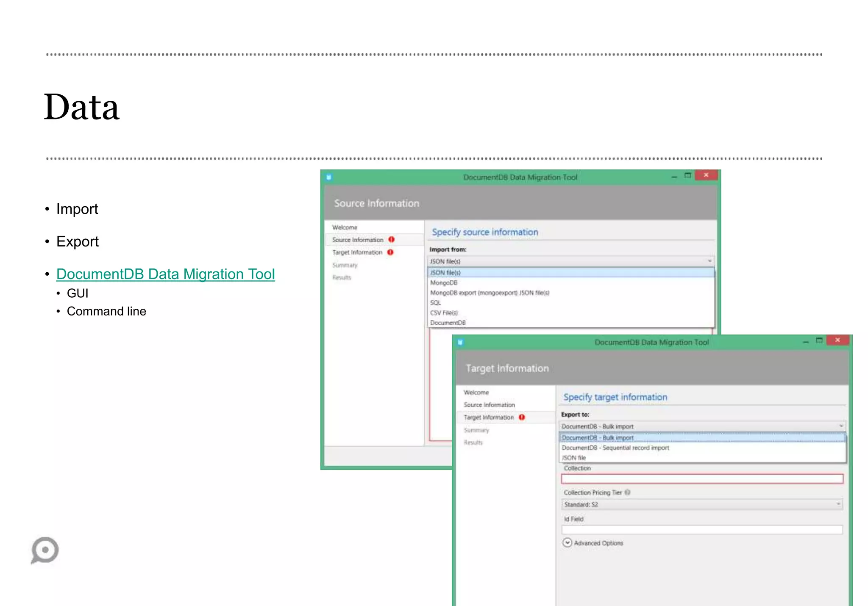Go to Source Information step in target window
Image resolution: width=868 pixels, height=606 pixels.
pyautogui.click(x=489, y=405)
